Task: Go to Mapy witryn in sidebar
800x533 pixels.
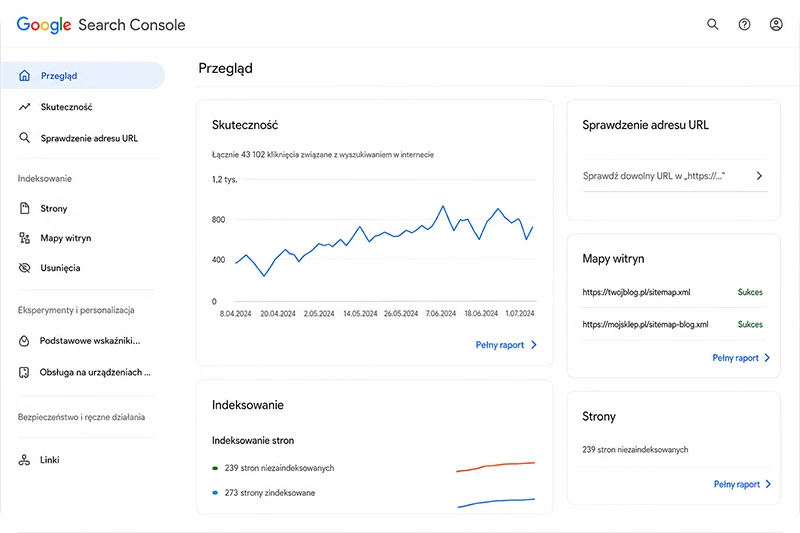Action: pos(66,238)
